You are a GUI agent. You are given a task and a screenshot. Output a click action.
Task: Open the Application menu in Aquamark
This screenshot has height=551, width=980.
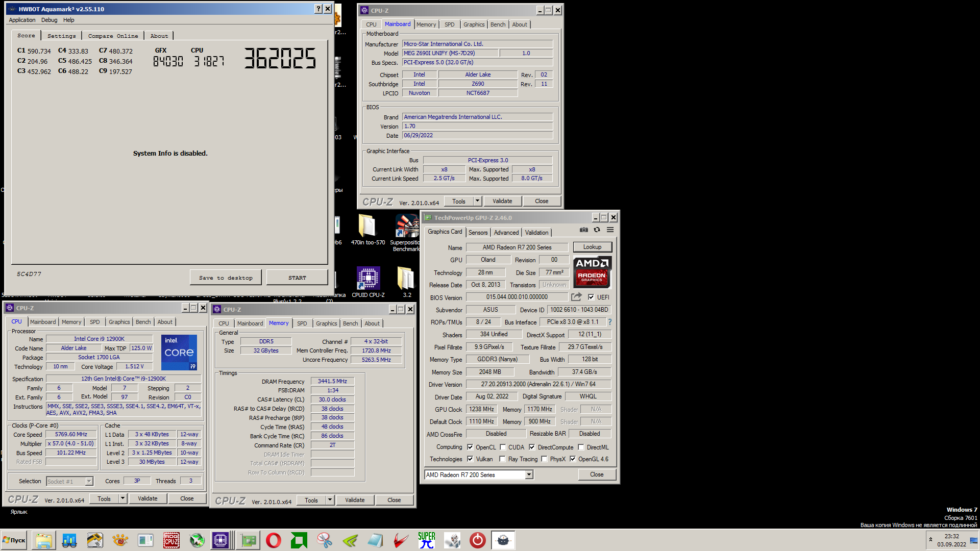click(x=22, y=20)
